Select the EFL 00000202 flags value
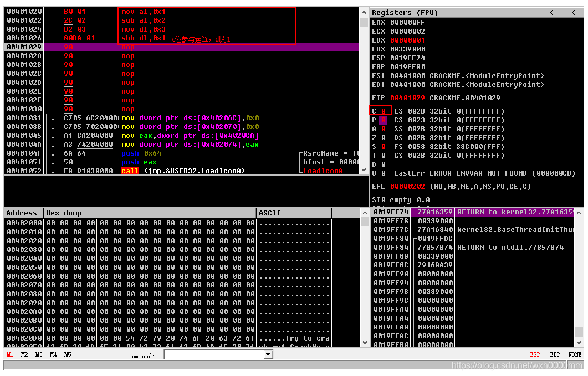 tap(407, 187)
